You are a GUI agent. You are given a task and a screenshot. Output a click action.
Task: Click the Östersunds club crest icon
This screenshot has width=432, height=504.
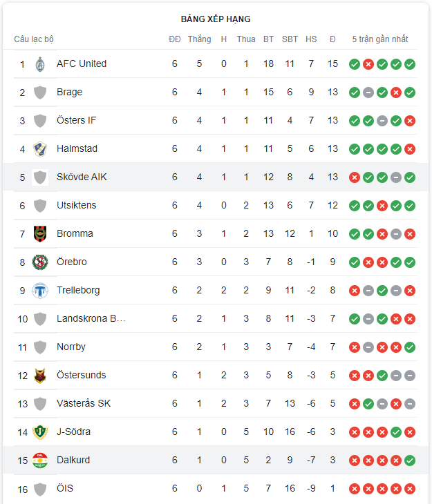pyautogui.click(x=40, y=376)
